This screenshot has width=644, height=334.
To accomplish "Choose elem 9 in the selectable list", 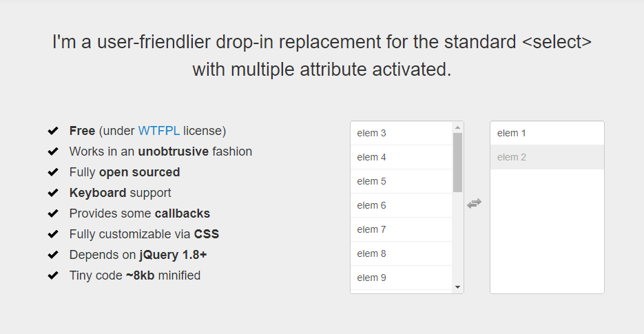I will [x=401, y=278].
